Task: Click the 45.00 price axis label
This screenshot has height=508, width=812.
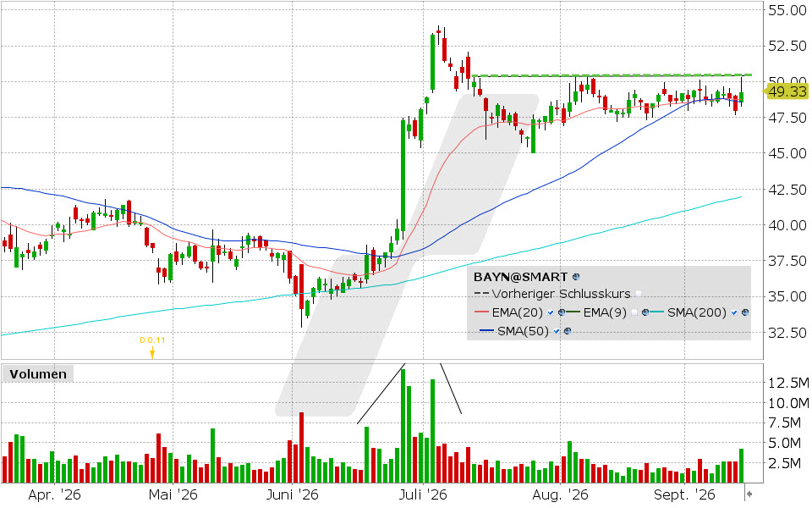Action: [787, 153]
